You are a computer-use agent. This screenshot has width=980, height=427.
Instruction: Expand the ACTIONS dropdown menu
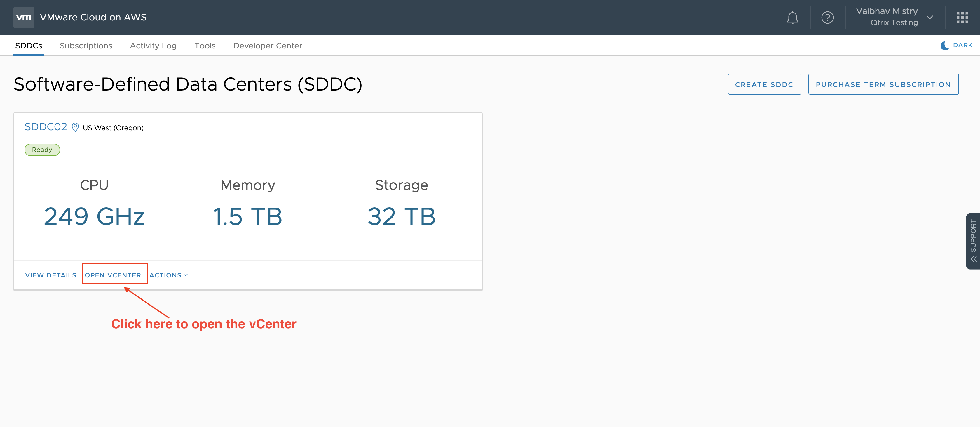pos(169,275)
